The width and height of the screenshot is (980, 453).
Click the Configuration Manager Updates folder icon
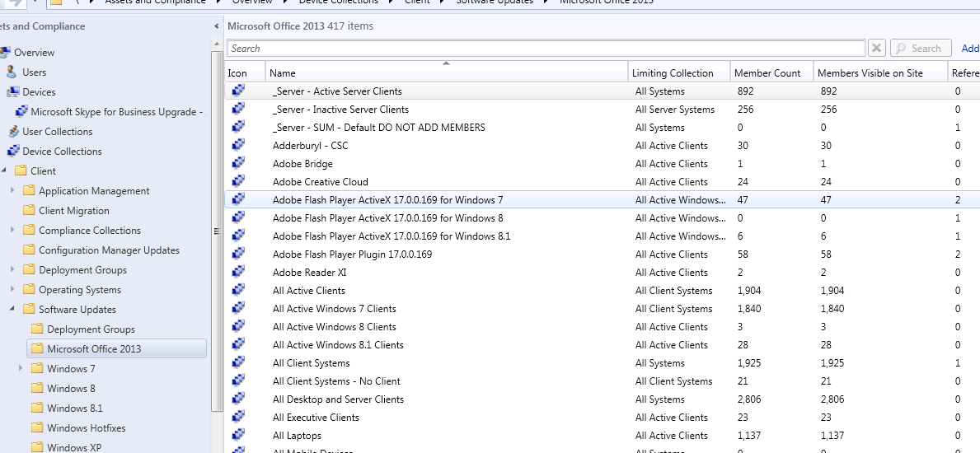click(x=29, y=250)
